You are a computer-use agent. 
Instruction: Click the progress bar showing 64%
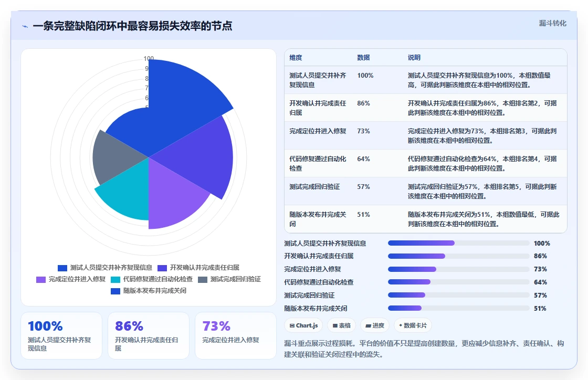pos(459,282)
